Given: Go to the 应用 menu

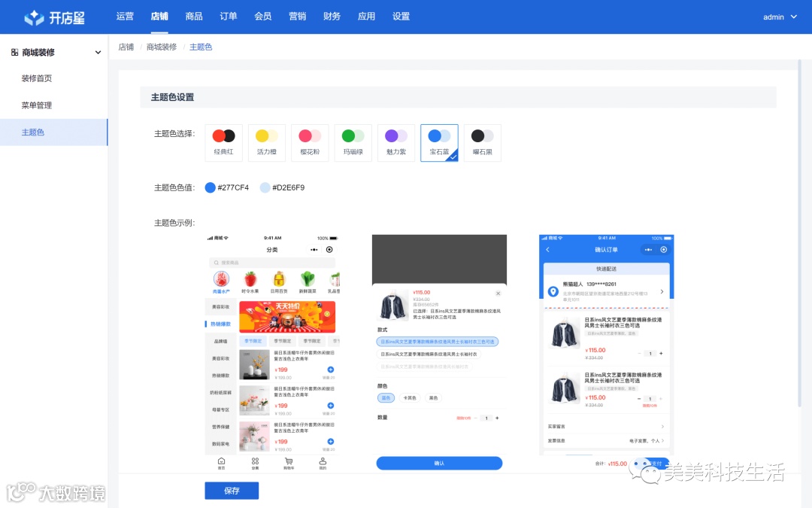Looking at the screenshot, I should pyautogui.click(x=367, y=16).
